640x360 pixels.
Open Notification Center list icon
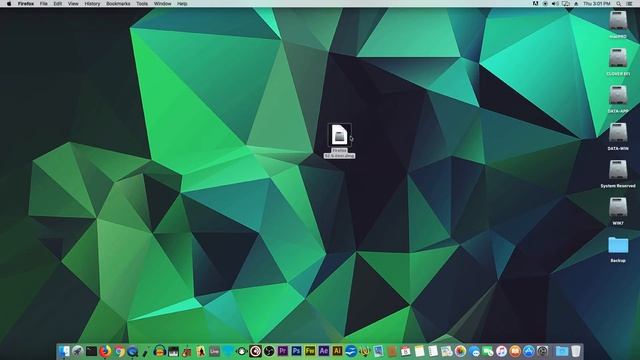629,4
